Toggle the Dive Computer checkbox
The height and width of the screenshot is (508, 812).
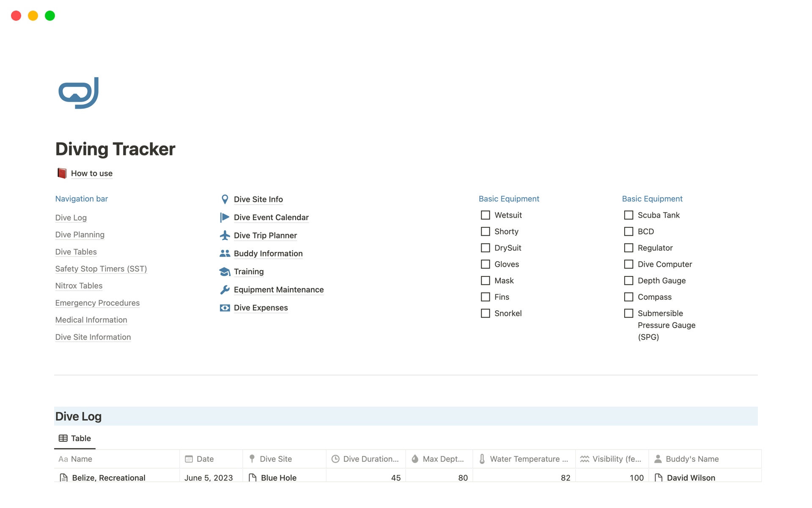tap(628, 264)
